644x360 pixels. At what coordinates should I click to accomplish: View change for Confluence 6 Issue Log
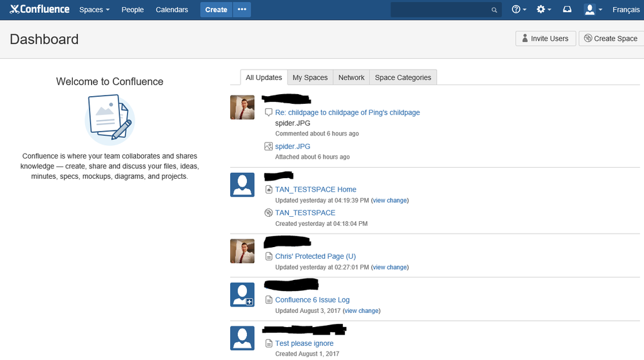pyautogui.click(x=362, y=311)
